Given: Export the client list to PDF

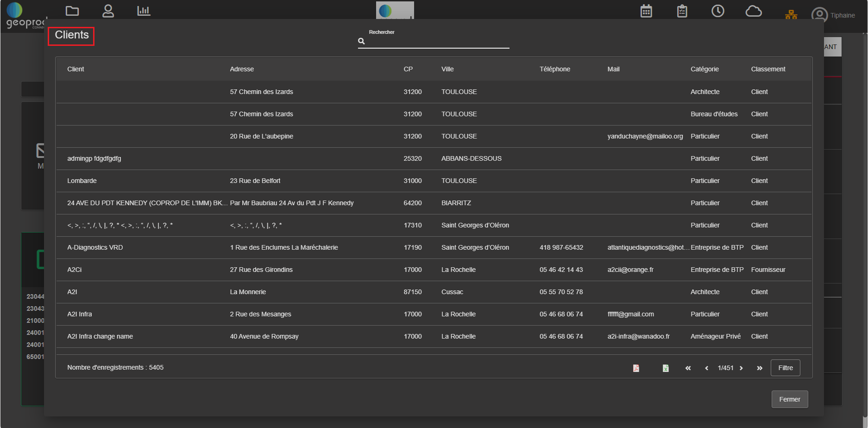Looking at the screenshot, I should pos(636,368).
